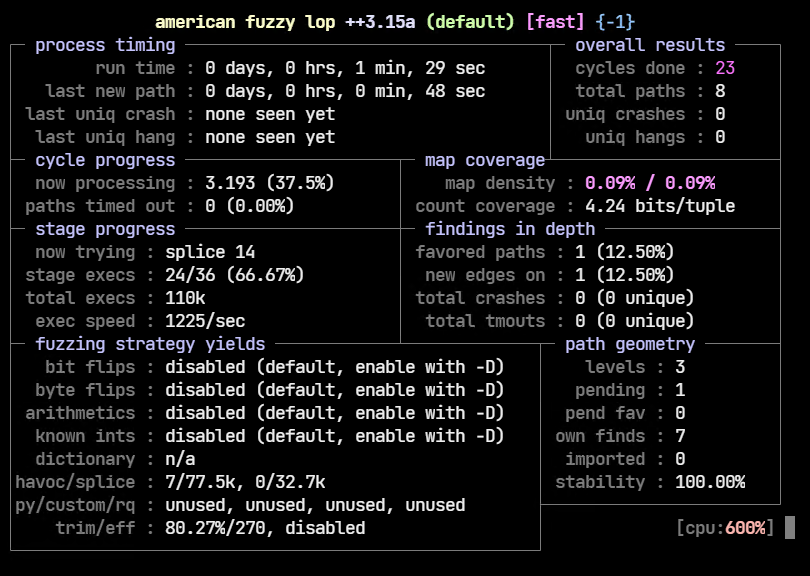Screen dimensions: 810x576
Task: Click the 'cycles done' row label
Action: click(x=630, y=68)
